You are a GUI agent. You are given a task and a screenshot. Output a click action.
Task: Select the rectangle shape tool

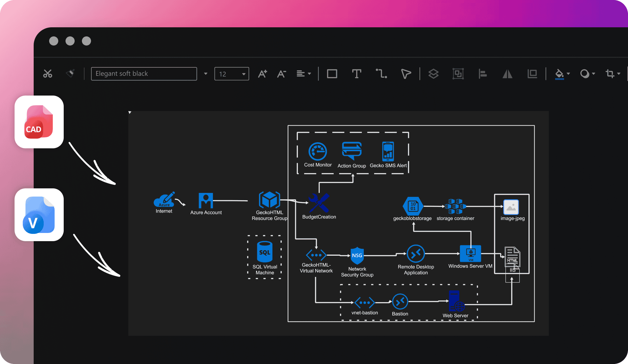332,74
